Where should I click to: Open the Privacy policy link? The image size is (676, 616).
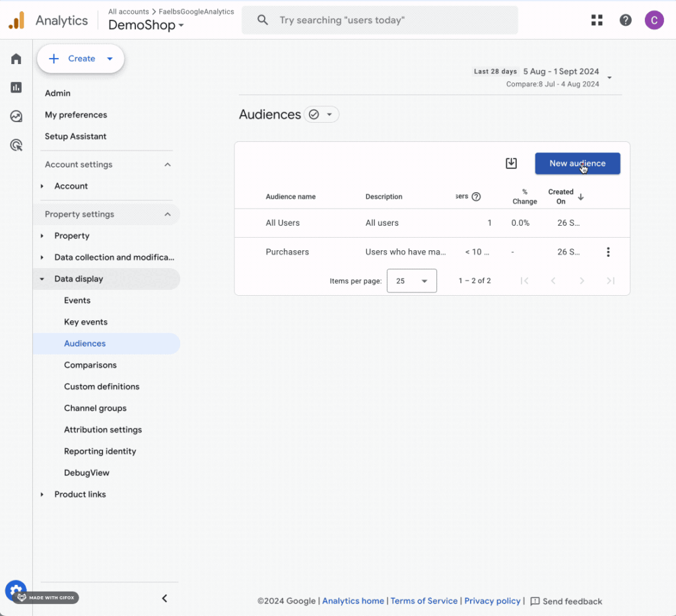click(x=492, y=601)
